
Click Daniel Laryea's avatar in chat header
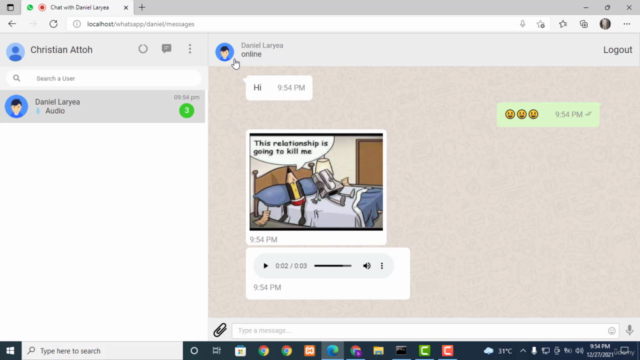click(224, 52)
